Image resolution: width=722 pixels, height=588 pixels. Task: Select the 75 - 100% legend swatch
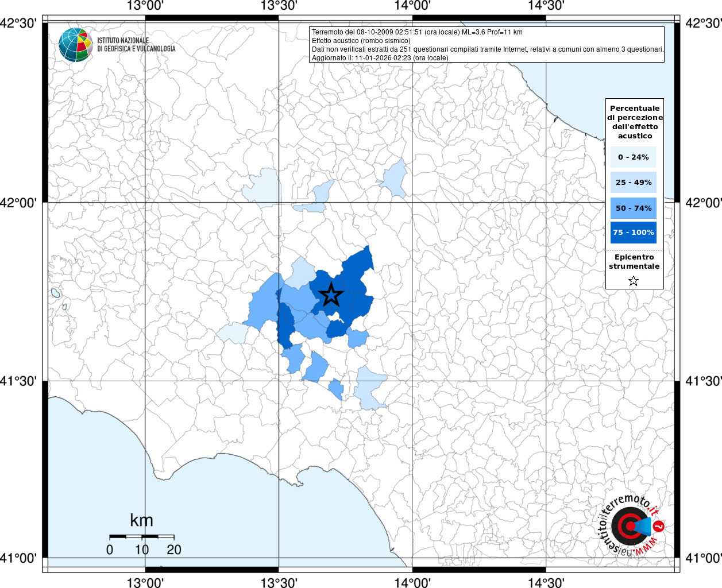(x=634, y=233)
